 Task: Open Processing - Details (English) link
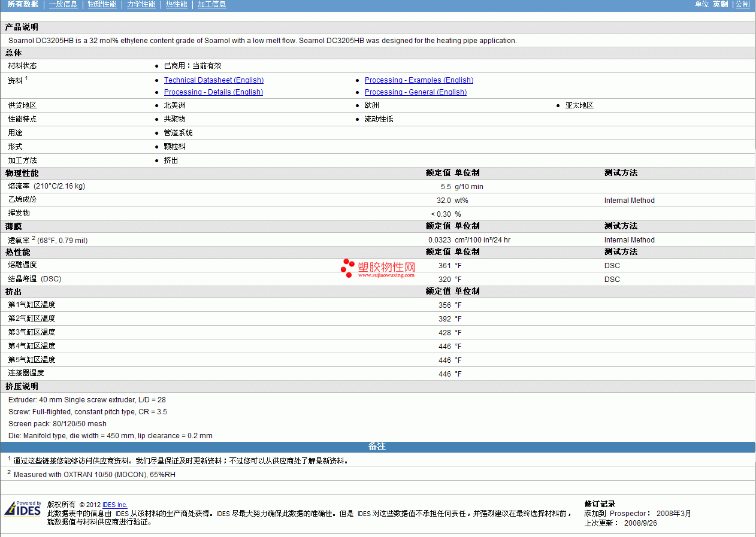pyautogui.click(x=213, y=92)
